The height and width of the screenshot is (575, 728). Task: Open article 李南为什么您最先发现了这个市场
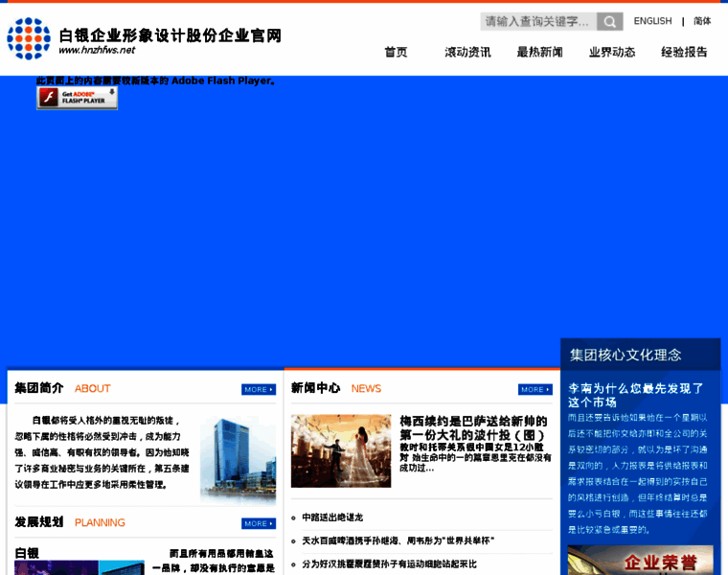tap(636, 395)
